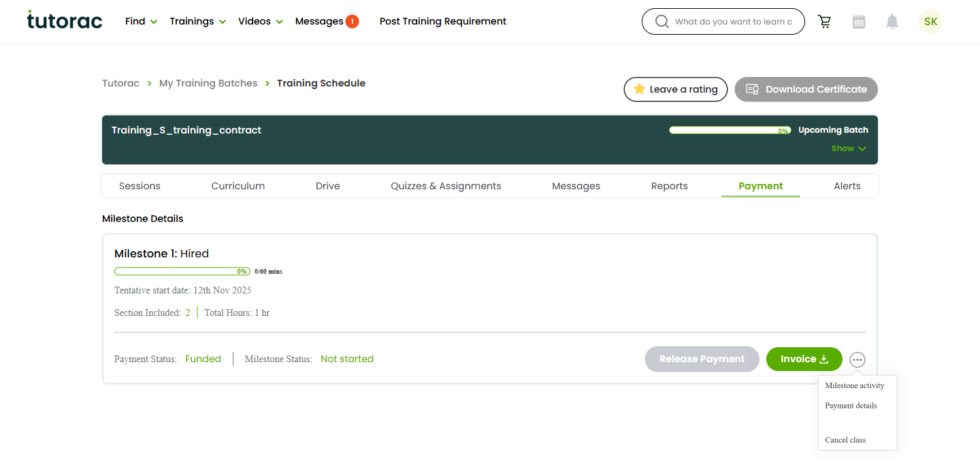Go to Tutorac breadcrumb link
This screenshot has width=980, height=465.
[x=120, y=83]
